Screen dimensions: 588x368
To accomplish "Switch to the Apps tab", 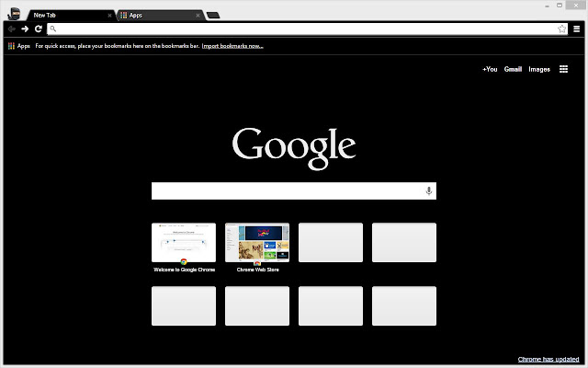I will (x=161, y=16).
